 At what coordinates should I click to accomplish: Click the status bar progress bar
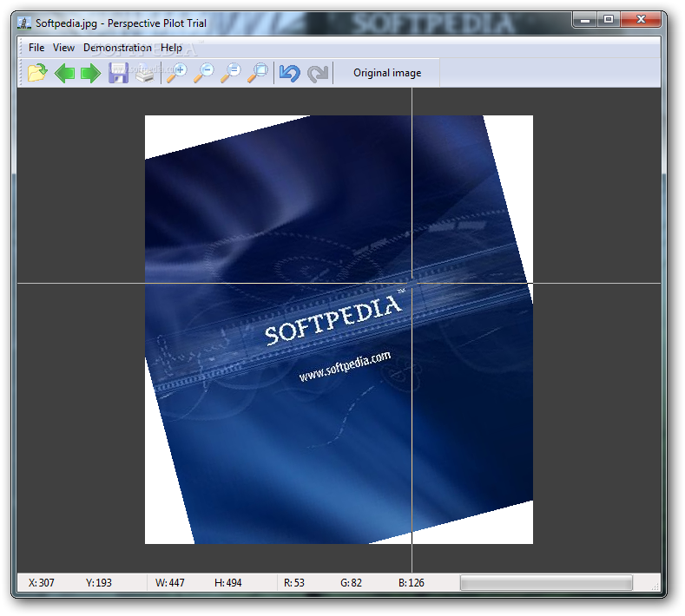(546, 583)
